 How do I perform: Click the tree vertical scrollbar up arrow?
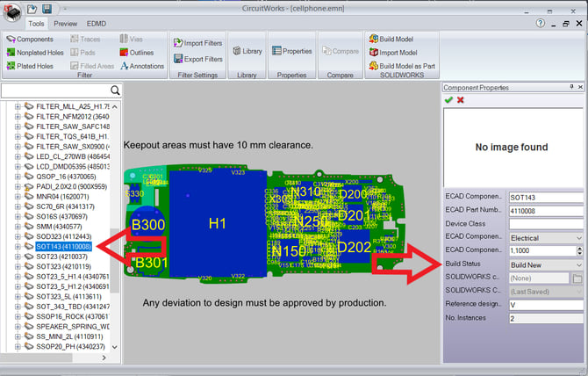(x=115, y=107)
